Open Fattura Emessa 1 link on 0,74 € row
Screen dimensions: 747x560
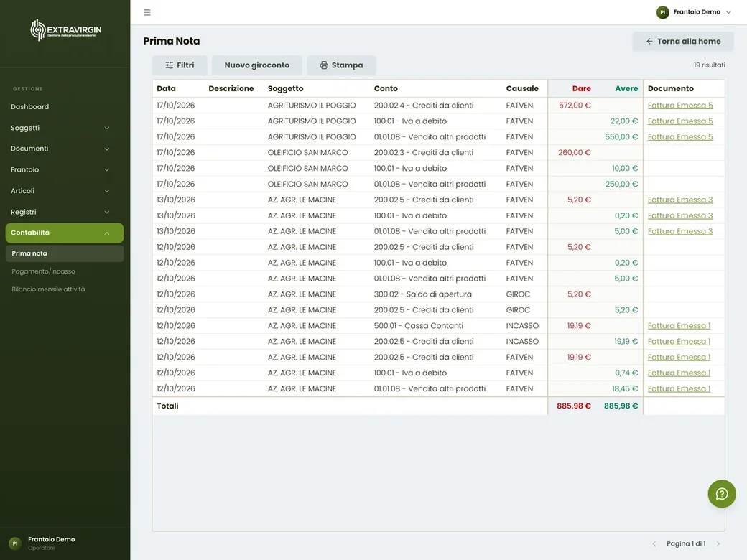[x=679, y=373]
